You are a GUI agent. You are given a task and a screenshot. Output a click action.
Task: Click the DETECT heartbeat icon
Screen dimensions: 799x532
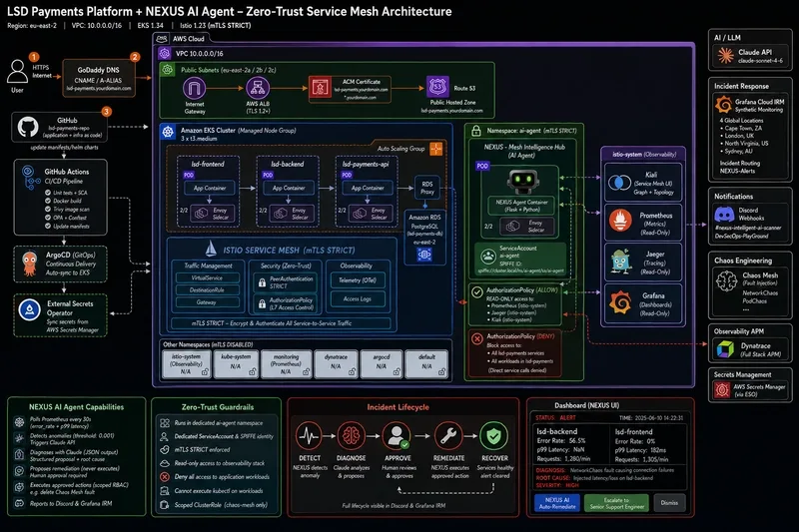coord(309,436)
